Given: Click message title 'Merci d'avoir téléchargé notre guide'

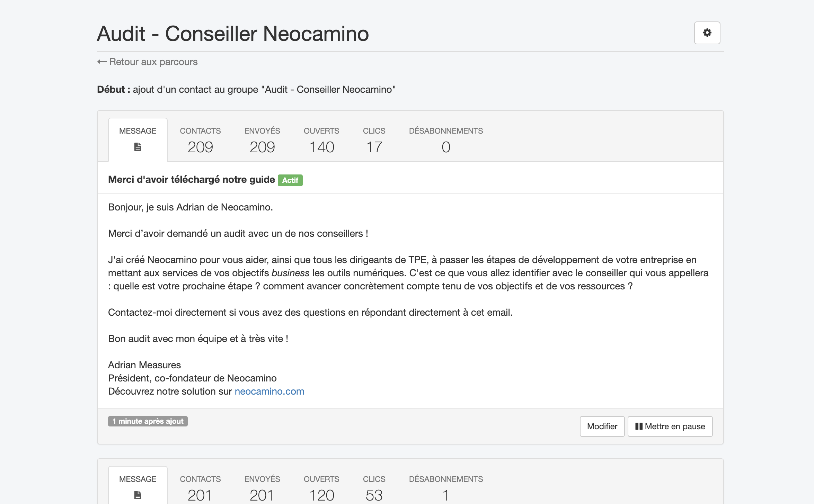Looking at the screenshot, I should [x=192, y=180].
